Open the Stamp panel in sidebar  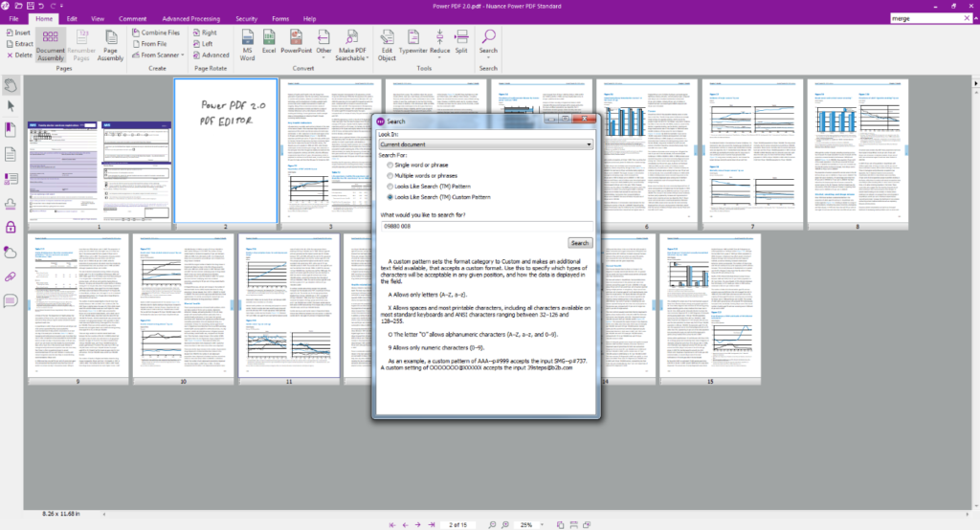pyautogui.click(x=11, y=204)
